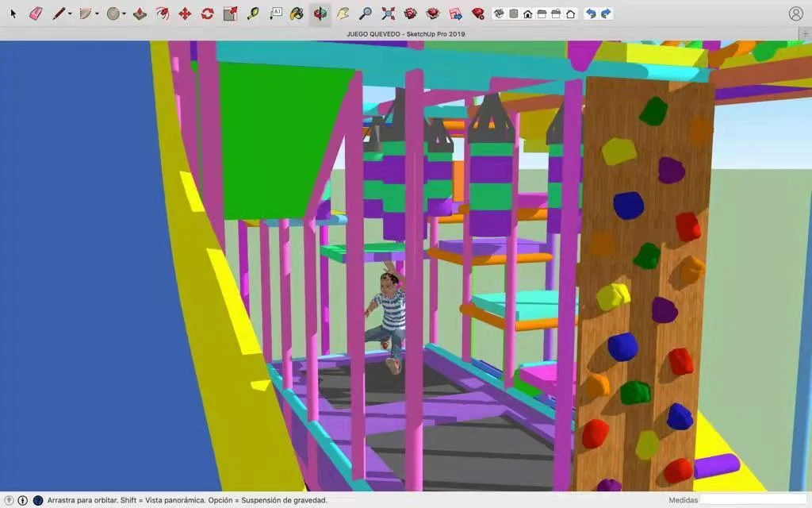This screenshot has height=508, width=812.
Task: Open the Extension Manager ruby icon
Action: (478, 13)
